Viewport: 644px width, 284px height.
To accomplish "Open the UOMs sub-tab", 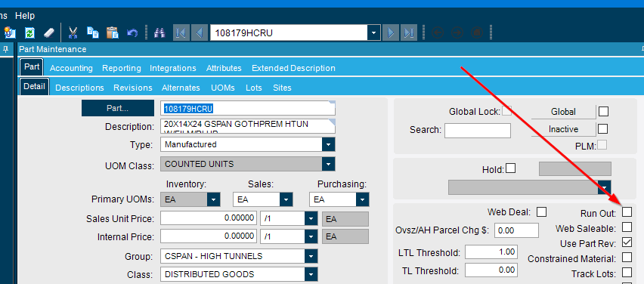I will pos(223,88).
